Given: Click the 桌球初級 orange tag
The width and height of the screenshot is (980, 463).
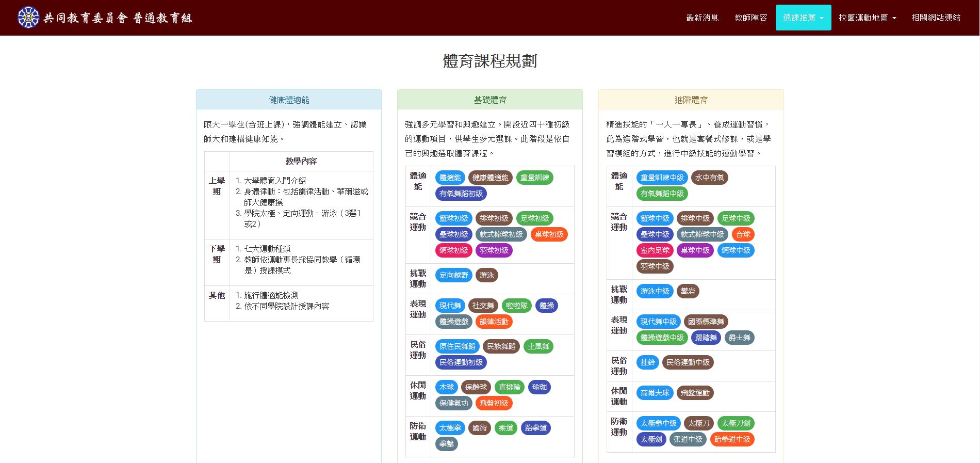Looking at the screenshot, I should (549, 234).
